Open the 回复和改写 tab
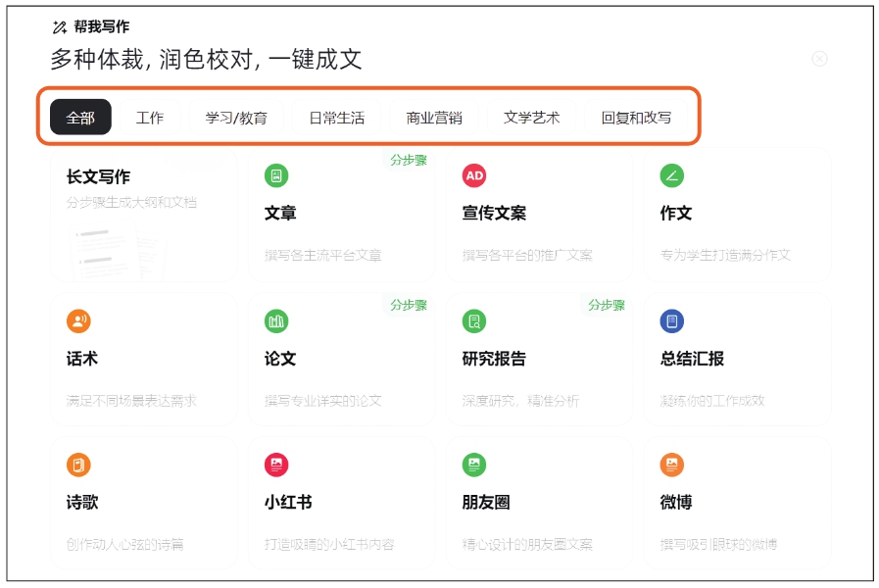879x588 pixels. [x=636, y=118]
